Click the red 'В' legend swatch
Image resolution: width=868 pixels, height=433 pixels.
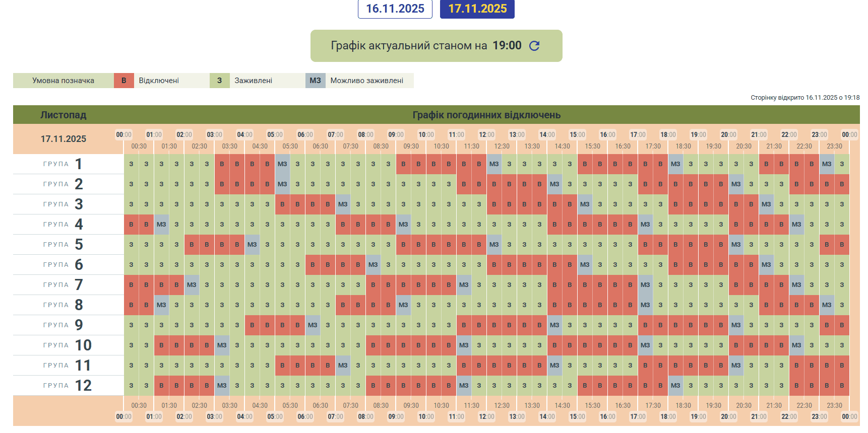(x=123, y=81)
